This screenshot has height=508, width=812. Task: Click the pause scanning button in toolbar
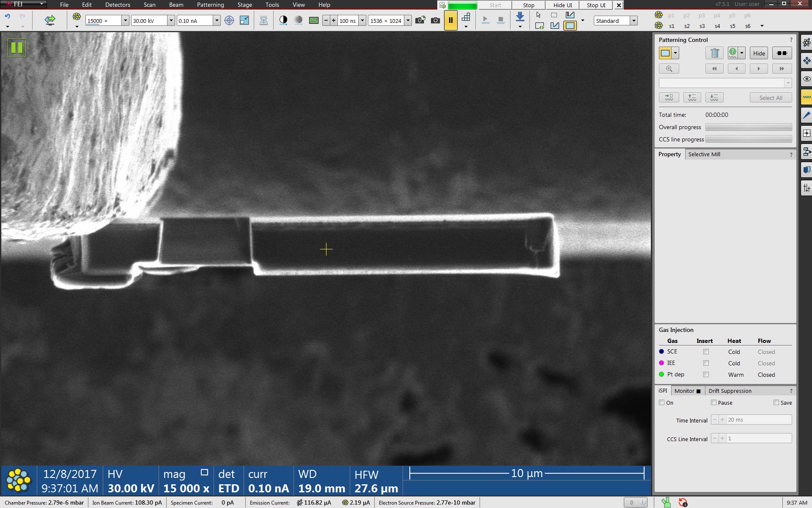click(x=450, y=20)
